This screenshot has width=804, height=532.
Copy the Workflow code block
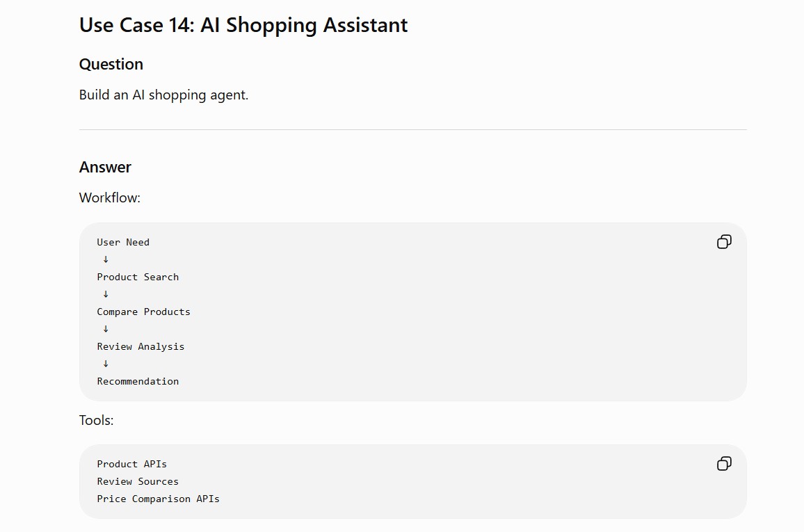pos(724,242)
